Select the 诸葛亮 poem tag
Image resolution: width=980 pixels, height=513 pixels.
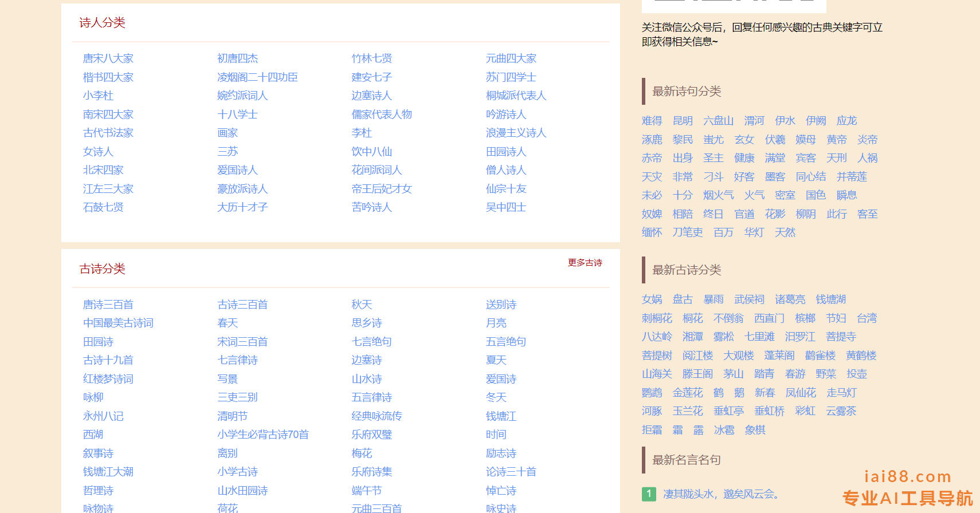790,299
